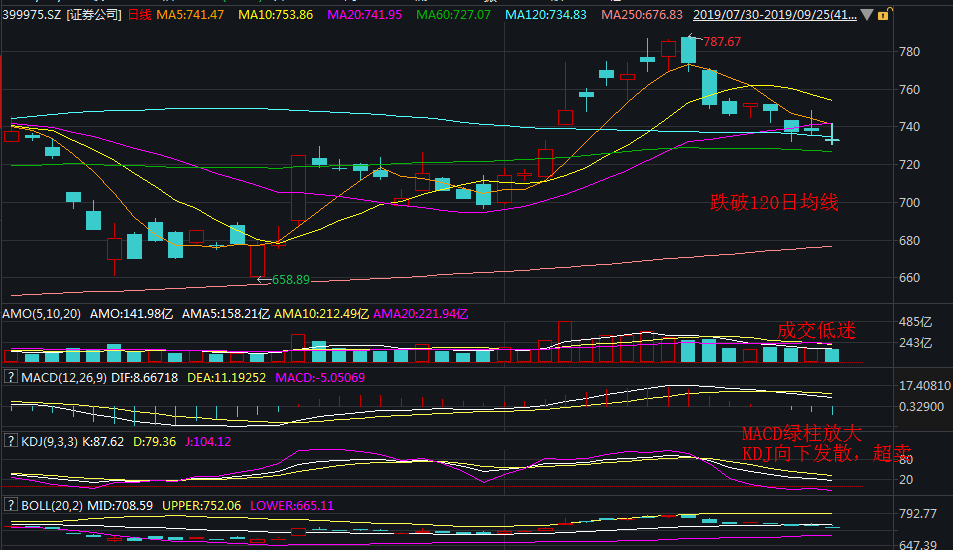Click the 658.89 low price marker

click(291, 280)
